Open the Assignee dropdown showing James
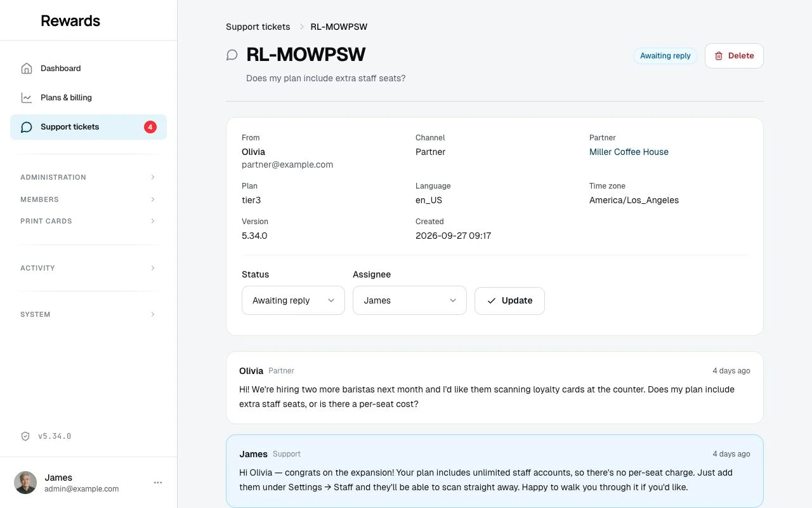812x508 pixels. [x=410, y=300]
